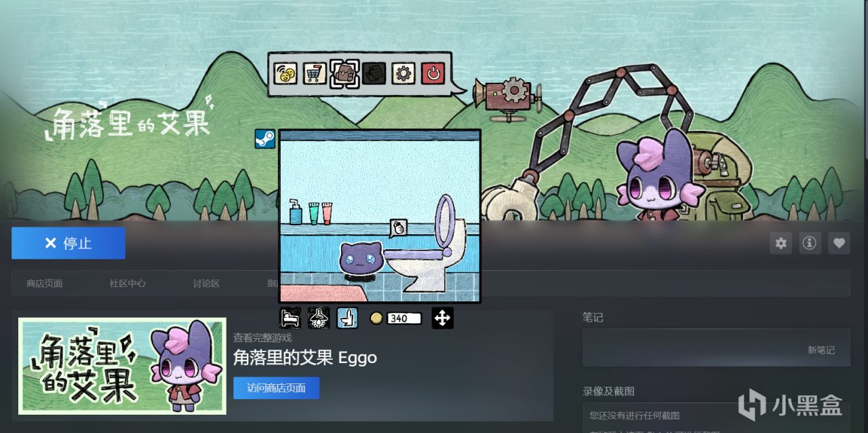The height and width of the screenshot is (433, 868).
Task: Open in-game settings gear in speech bubble
Action: (403, 73)
